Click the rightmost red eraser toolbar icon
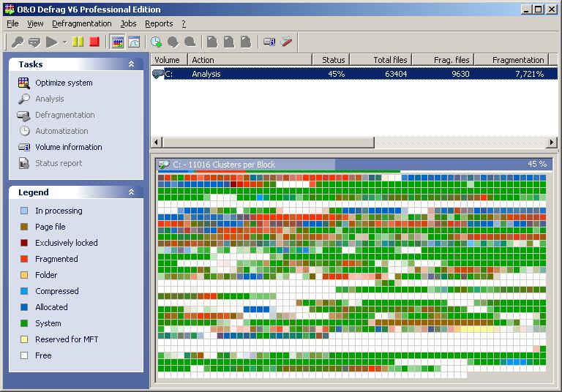Screen dimensions: 562x392 (286, 42)
